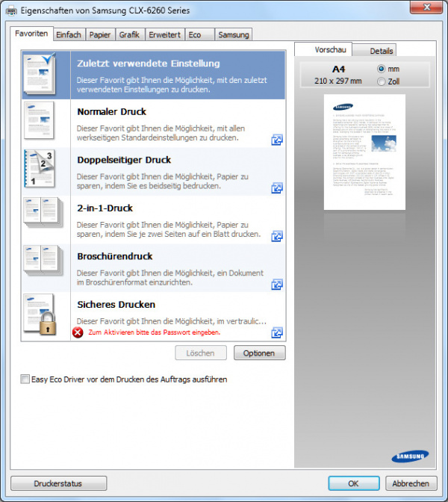Select the 2-in-1-Druck pages icon
The height and width of the screenshot is (502, 448).
point(39,217)
